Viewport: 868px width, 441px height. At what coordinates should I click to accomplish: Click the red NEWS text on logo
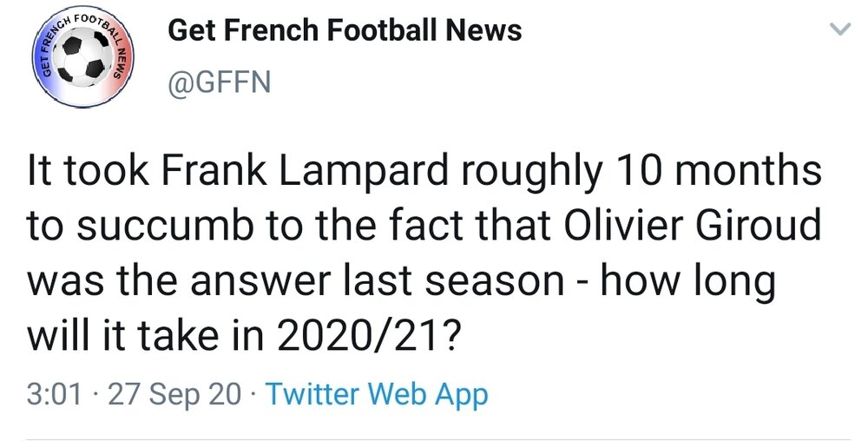[x=122, y=59]
